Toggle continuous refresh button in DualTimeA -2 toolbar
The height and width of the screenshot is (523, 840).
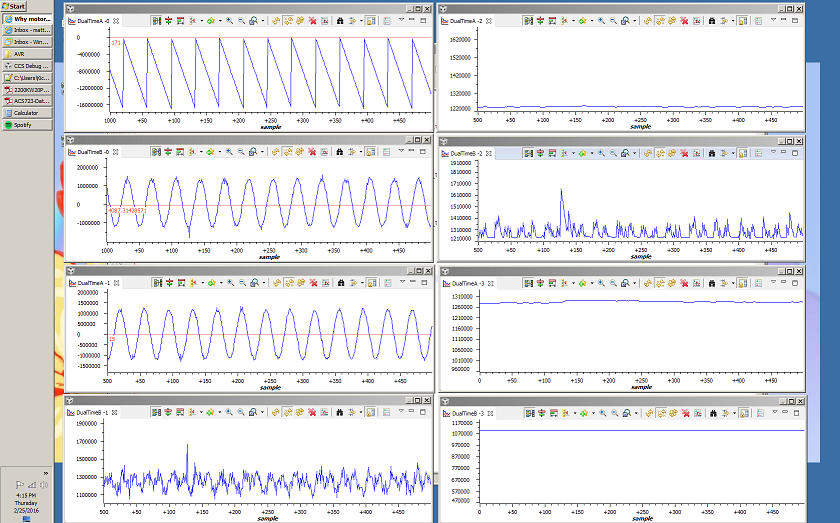pyautogui.click(x=660, y=20)
